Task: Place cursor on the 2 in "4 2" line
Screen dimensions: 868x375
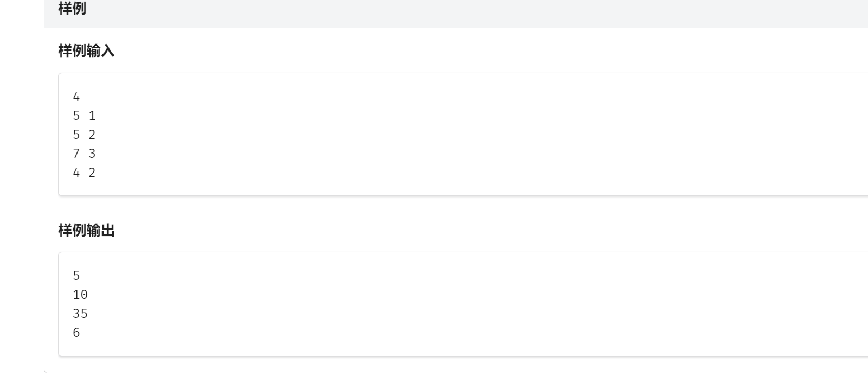Action: (x=92, y=173)
